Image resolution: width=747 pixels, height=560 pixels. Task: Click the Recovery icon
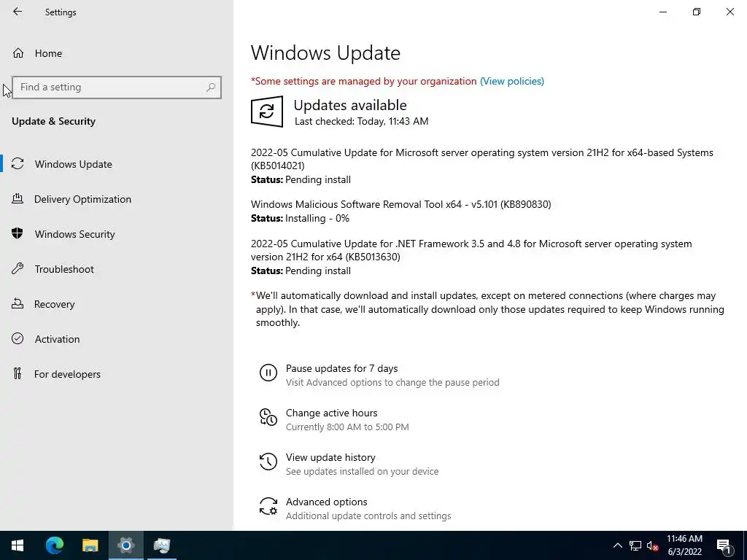(x=18, y=303)
